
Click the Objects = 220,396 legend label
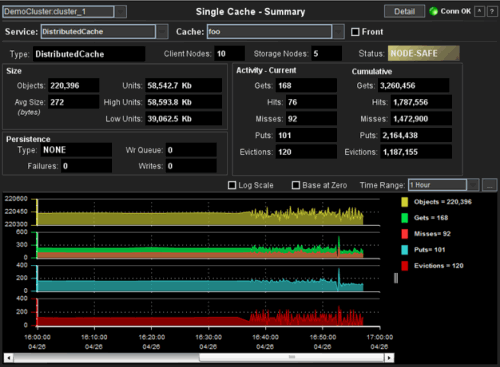point(443,202)
